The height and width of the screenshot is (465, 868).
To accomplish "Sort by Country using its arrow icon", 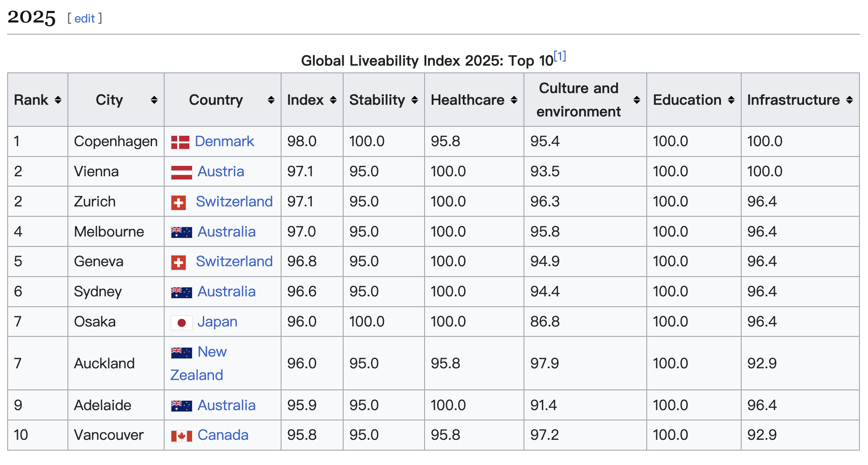I will (x=271, y=100).
